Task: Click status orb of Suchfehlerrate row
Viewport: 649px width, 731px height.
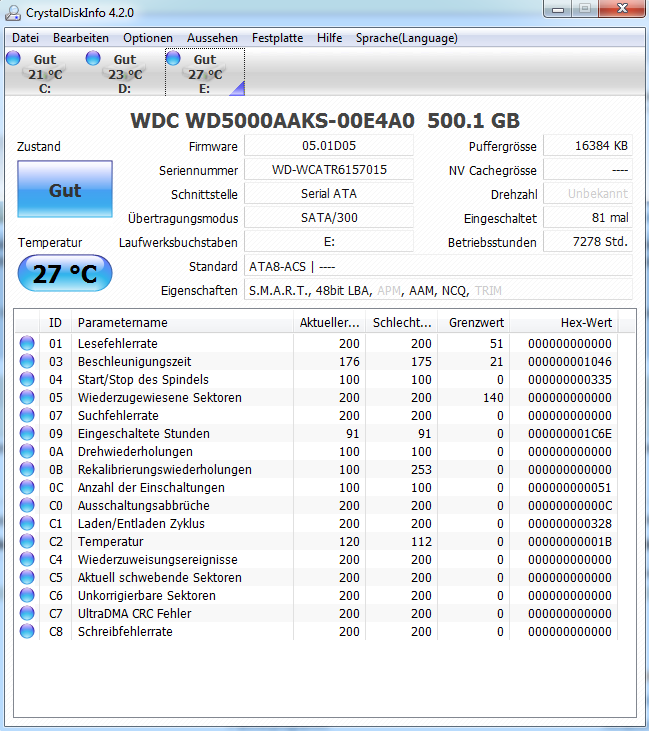Action: 27,415
